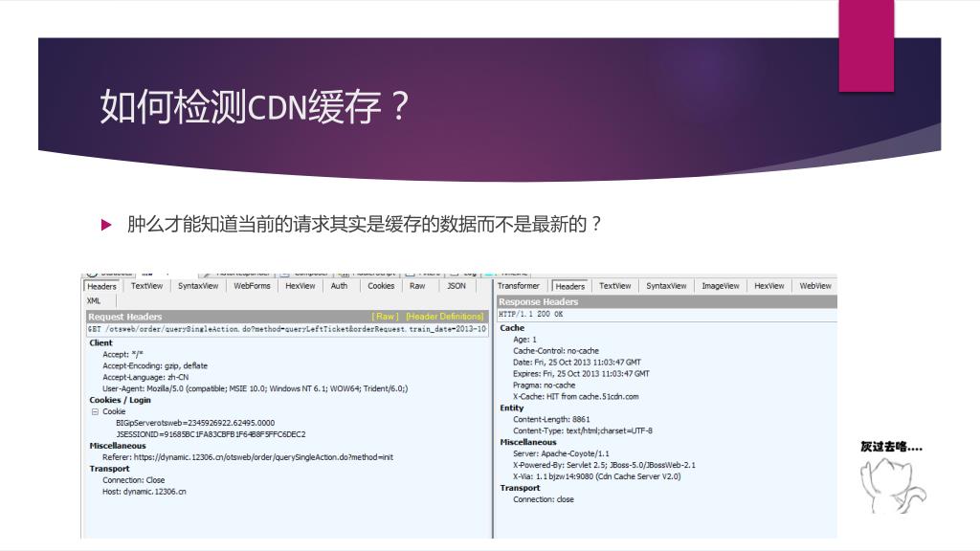Click the Age: 1 response header
This screenshot has width=980, height=551.
point(525,340)
